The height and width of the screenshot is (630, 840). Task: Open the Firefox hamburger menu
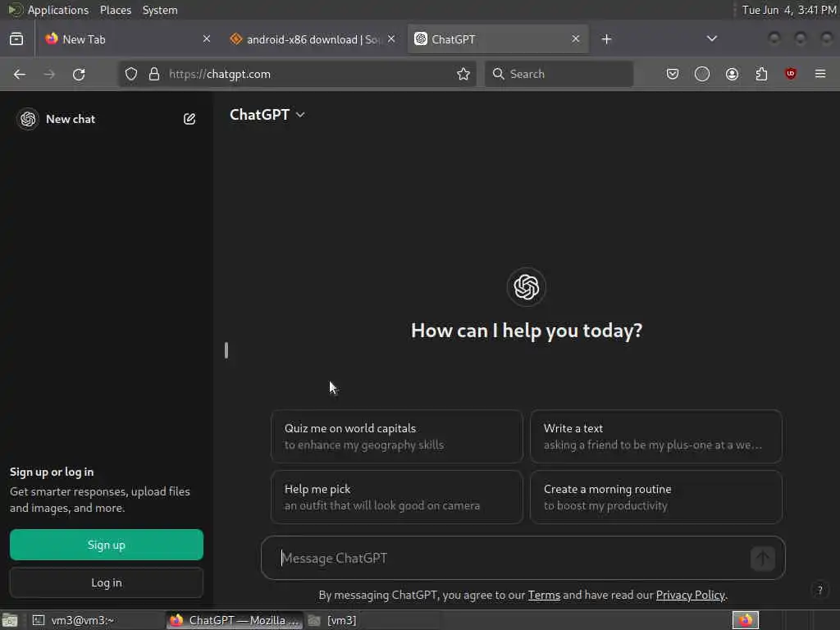coord(820,74)
